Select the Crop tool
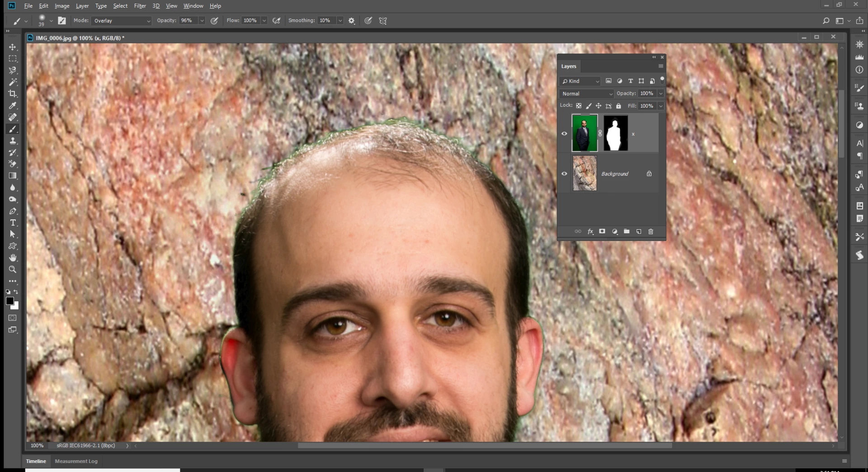The image size is (868, 472). 13,94
